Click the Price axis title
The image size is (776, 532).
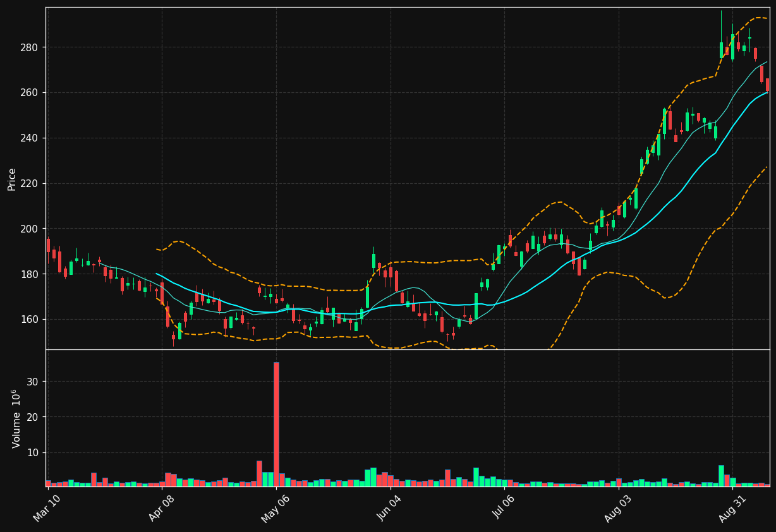click(x=12, y=179)
